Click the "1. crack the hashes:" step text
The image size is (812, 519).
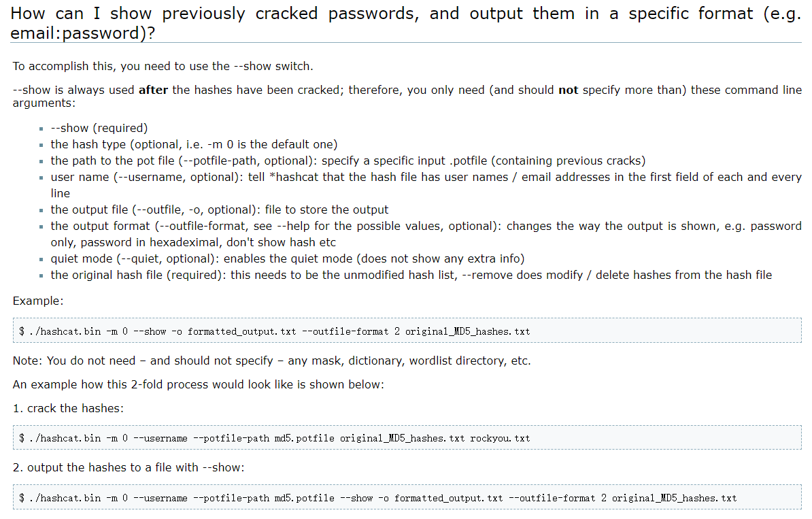(x=68, y=408)
